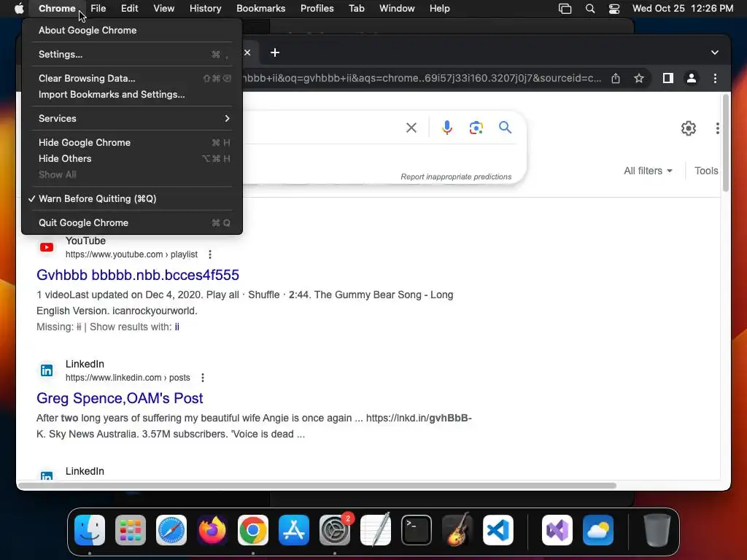747x560 pixels.
Task: Click Chrome in the menu bar
Action: click(57, 9)
